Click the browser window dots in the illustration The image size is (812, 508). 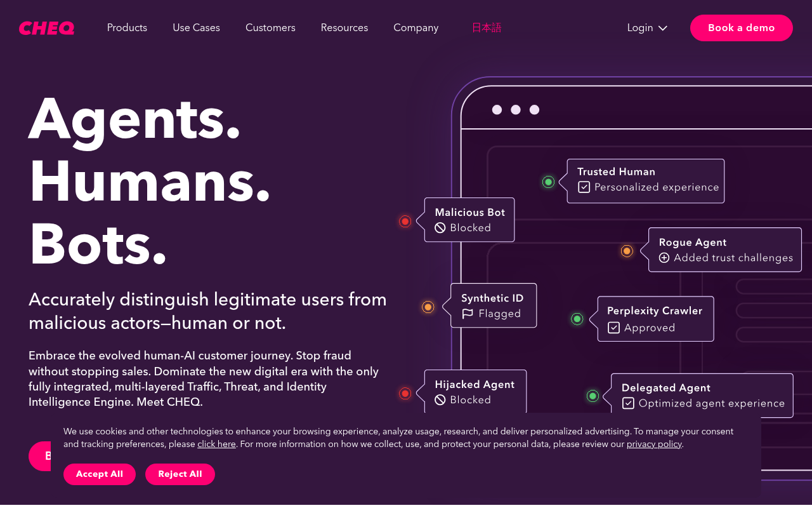coord(516,109)
